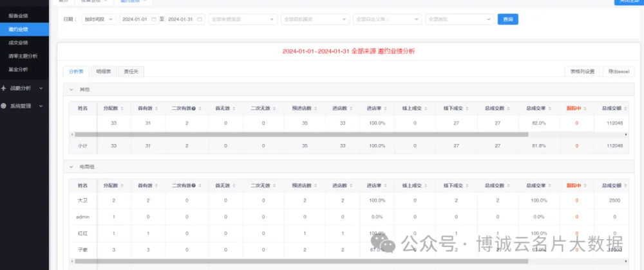Click the sort icon for 首有效 in the 电商组 table
The width and height of the screenshot is (644, 270).
pyautogui.click(x=157, y=186)
